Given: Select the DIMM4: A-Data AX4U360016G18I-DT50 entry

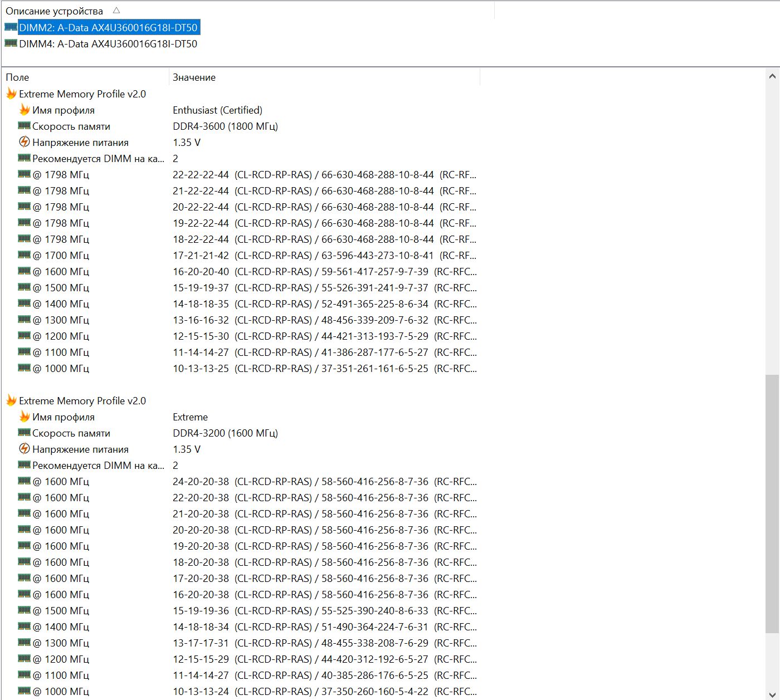Looking at the screenshot, I should tap(108, 43).
